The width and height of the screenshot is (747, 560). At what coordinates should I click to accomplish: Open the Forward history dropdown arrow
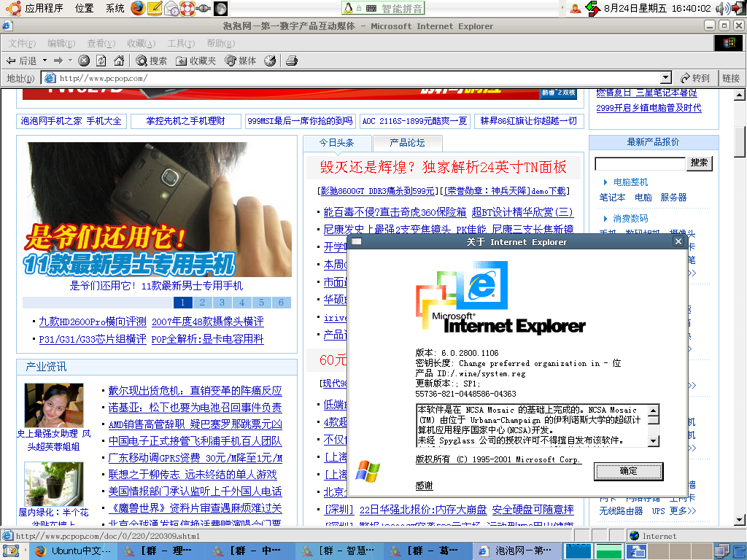click(x=70, y=61)
